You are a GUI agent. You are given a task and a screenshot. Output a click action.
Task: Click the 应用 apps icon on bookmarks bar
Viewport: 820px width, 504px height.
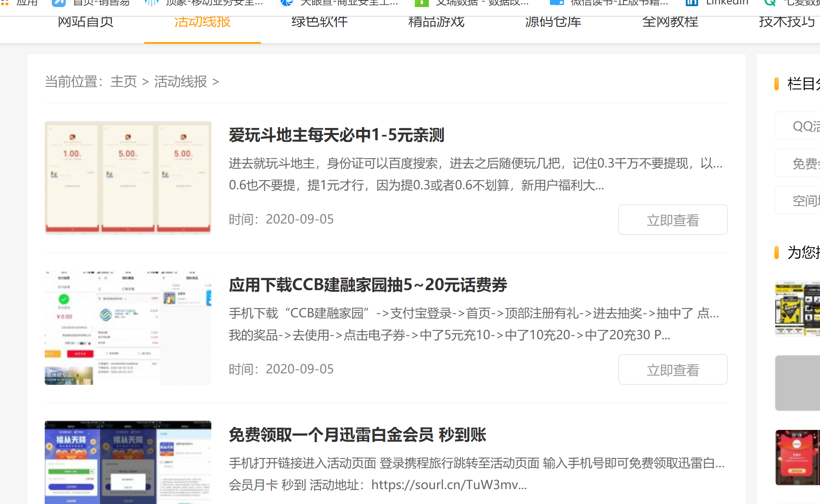coord(7,3)
